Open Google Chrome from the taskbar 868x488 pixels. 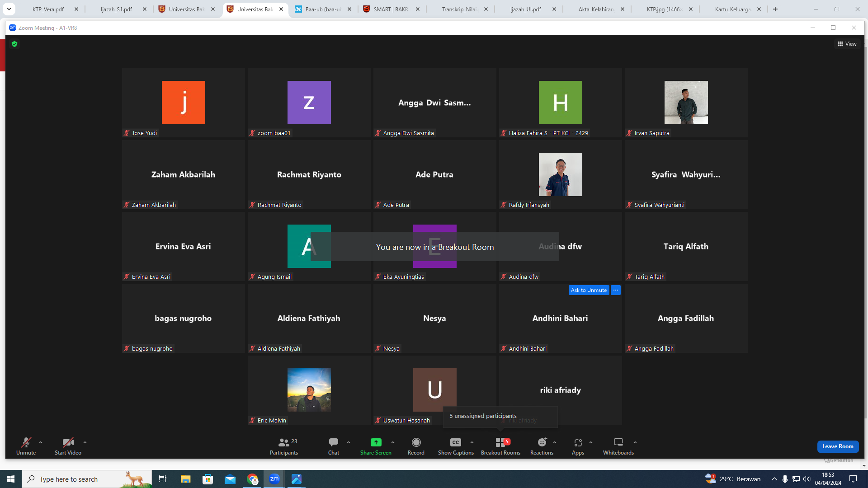point(252,479)
